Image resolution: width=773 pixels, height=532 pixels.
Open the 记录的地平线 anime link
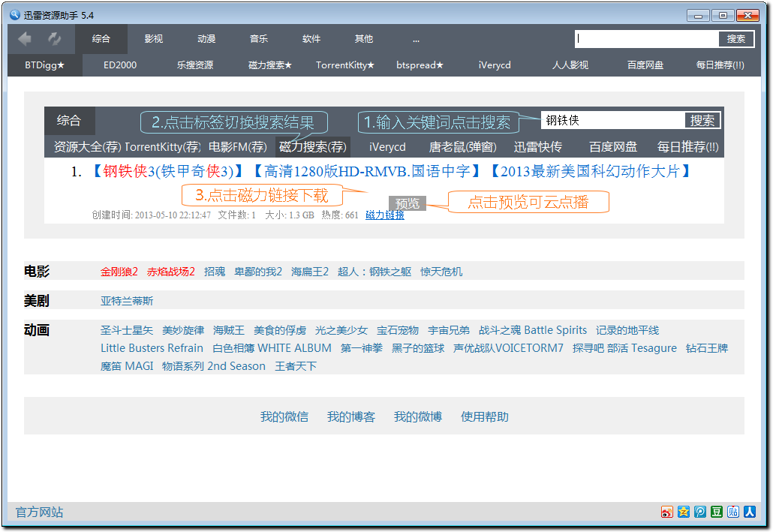click(627, 330)
